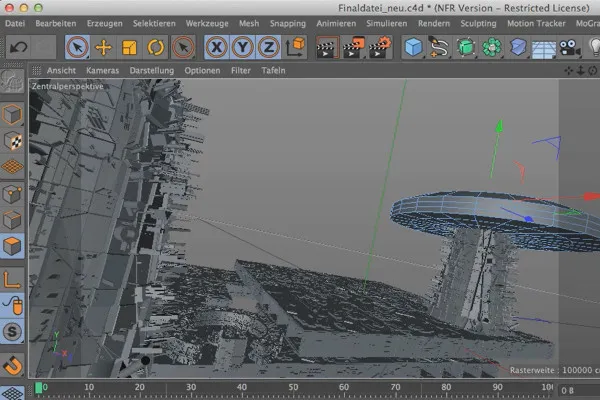600x400 pixels.
Task: Add a subdivision surface generator
Action: (465, 47)
